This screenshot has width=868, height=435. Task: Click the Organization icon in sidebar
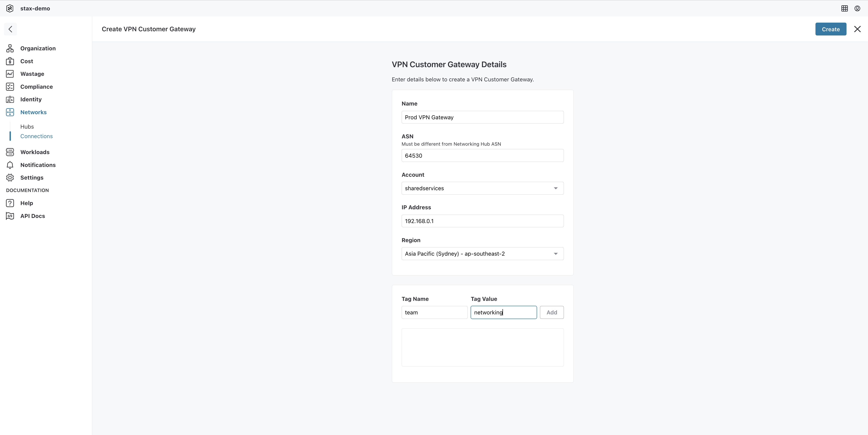[x=10, y=48]
